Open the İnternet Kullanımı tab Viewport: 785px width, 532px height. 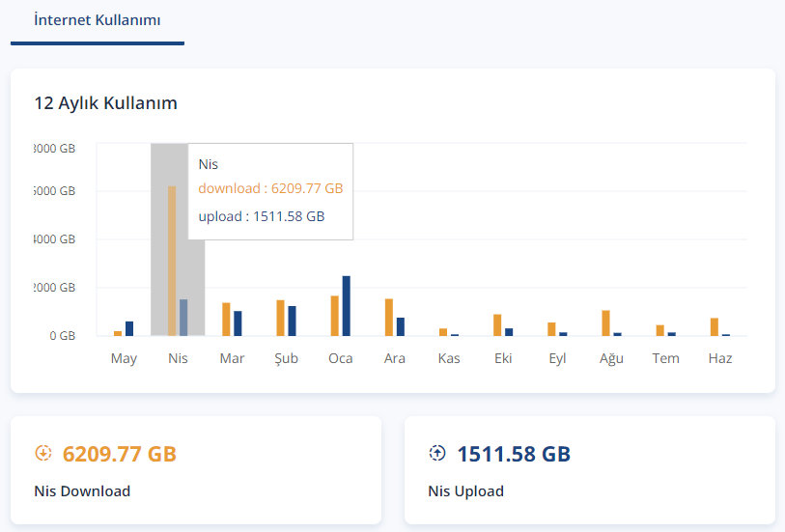point(97,20)
